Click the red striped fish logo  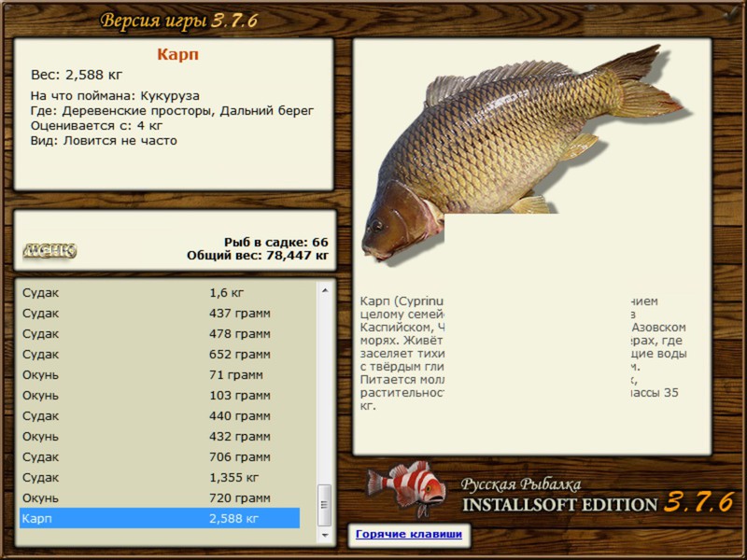(x=408, y=488)
